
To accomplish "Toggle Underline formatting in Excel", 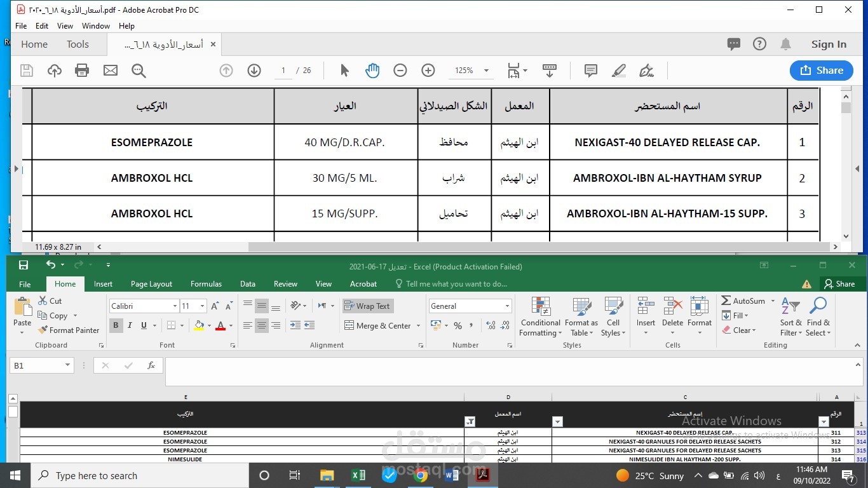I will click(144, 325).
